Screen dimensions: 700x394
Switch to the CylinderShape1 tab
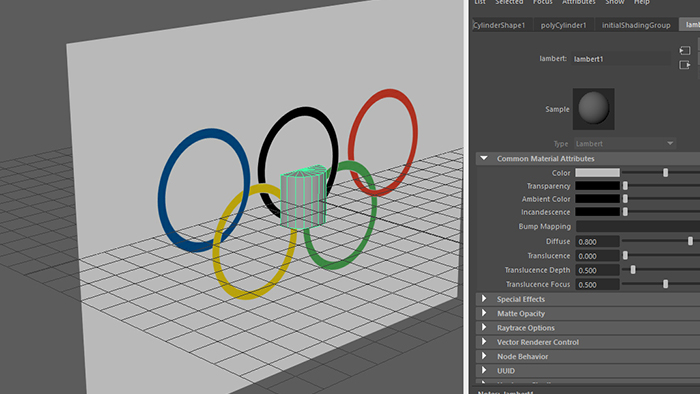click(x=499, y=25)
